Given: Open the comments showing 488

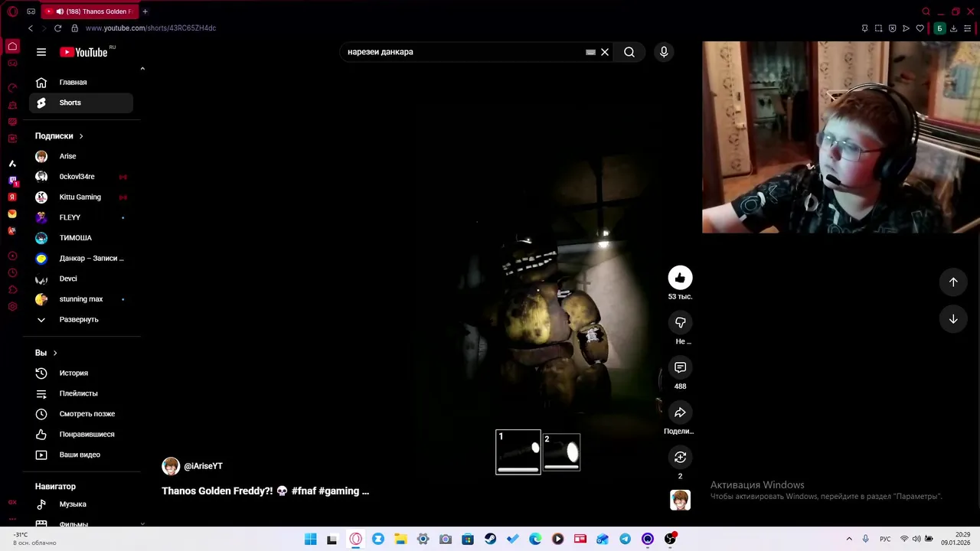Looking at the screenshot, I should tap(680, 367).
